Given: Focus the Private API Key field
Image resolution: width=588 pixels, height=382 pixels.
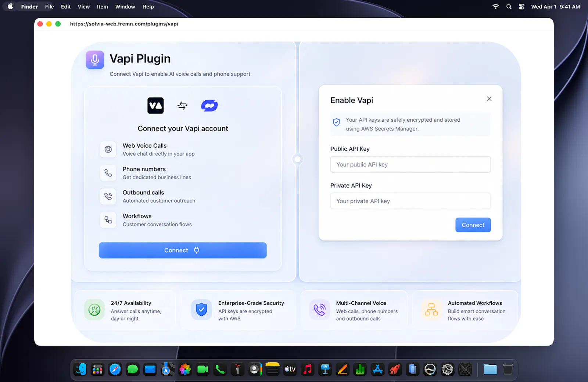Looking at the screenshot, I should click(x=410, y=201).
